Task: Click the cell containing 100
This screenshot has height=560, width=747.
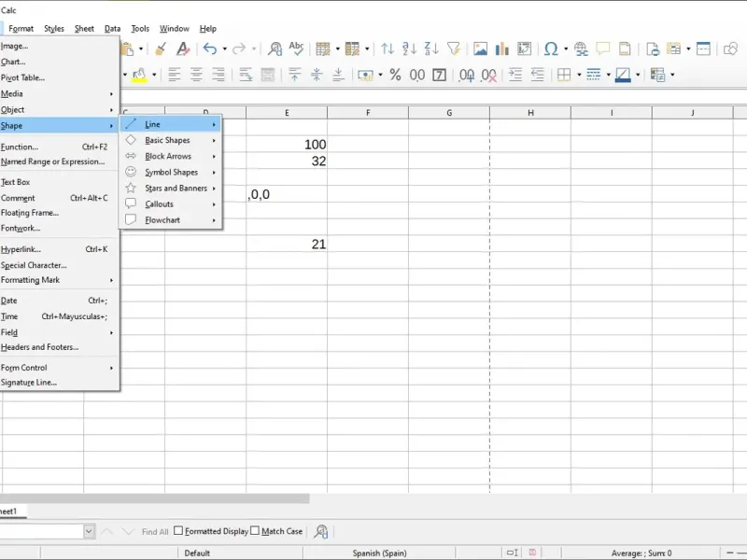Action: click(x=287, y=145)
